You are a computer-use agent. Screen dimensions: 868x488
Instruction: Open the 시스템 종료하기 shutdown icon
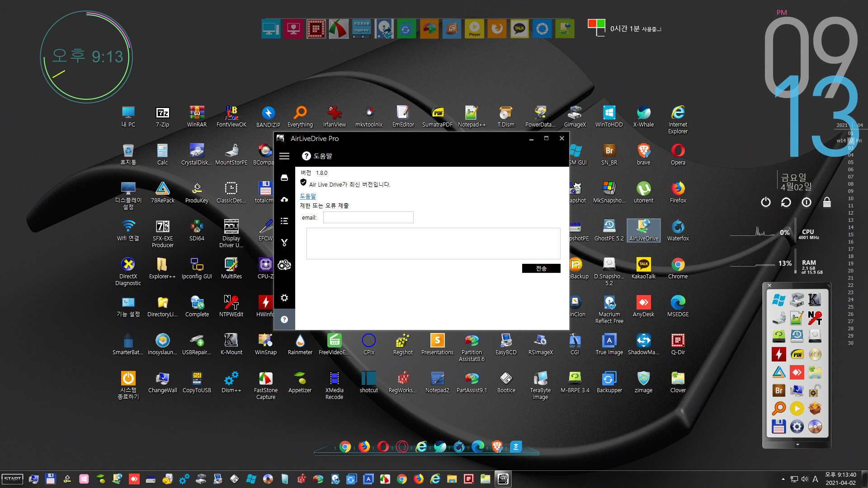click(x=128, y=385)
